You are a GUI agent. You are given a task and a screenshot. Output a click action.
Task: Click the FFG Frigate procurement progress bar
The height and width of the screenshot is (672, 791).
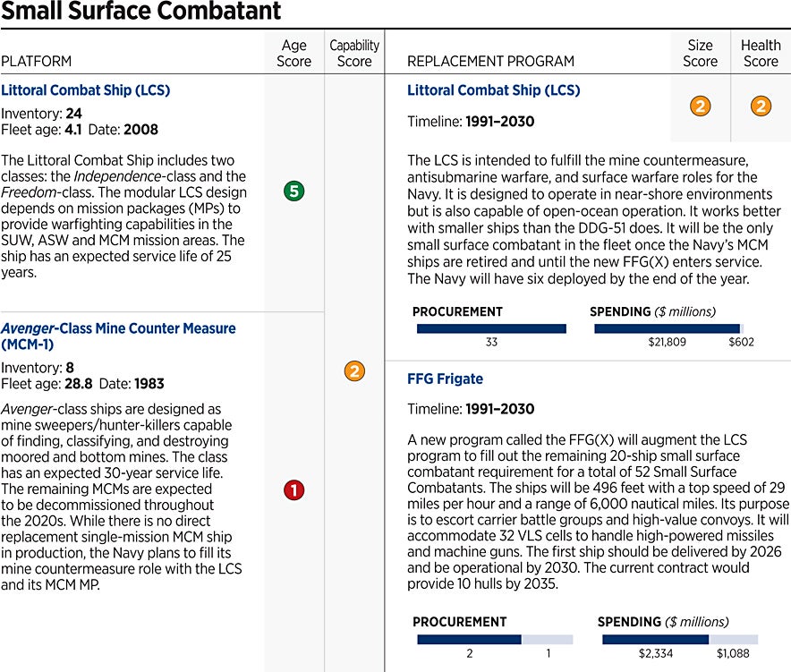(x=494, y=640)
